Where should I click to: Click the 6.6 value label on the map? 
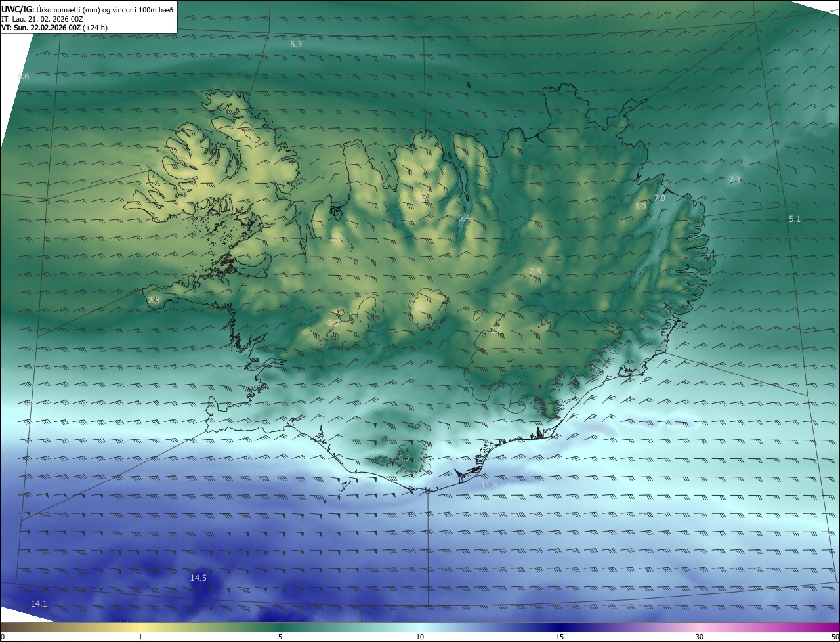tap(23, 77)
